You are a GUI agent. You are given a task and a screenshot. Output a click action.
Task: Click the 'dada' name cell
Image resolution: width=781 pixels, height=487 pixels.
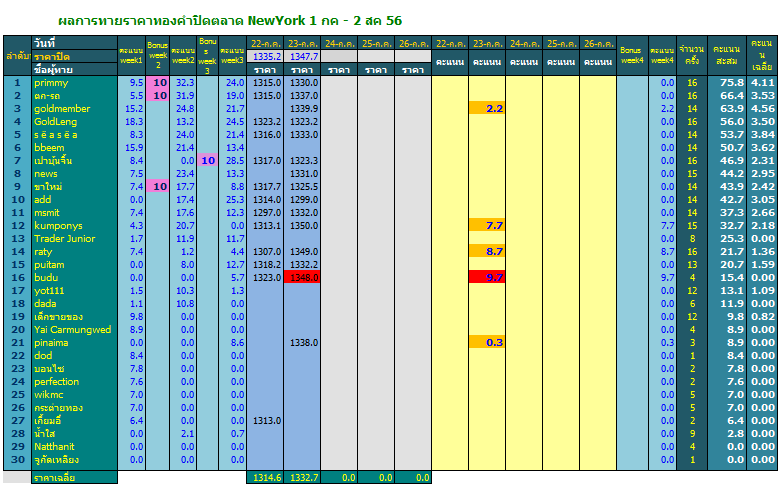pyautogui.click(x=74, y=304)
